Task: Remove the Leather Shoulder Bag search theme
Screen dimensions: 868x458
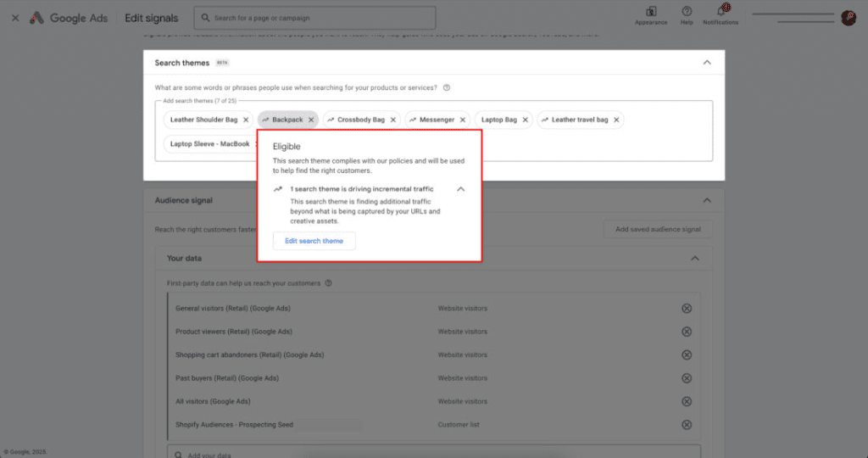Action: point(246,120)
